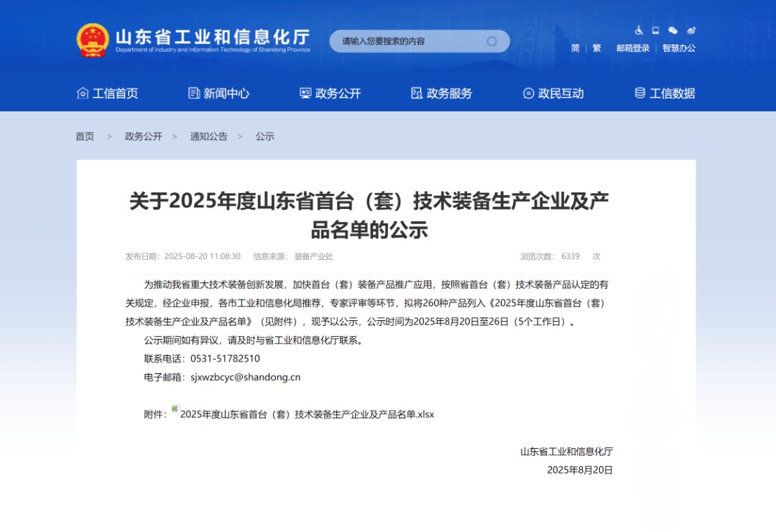776x532 pixels.
Task: Open the 工信首页 menu item
Action: (108, 93)
